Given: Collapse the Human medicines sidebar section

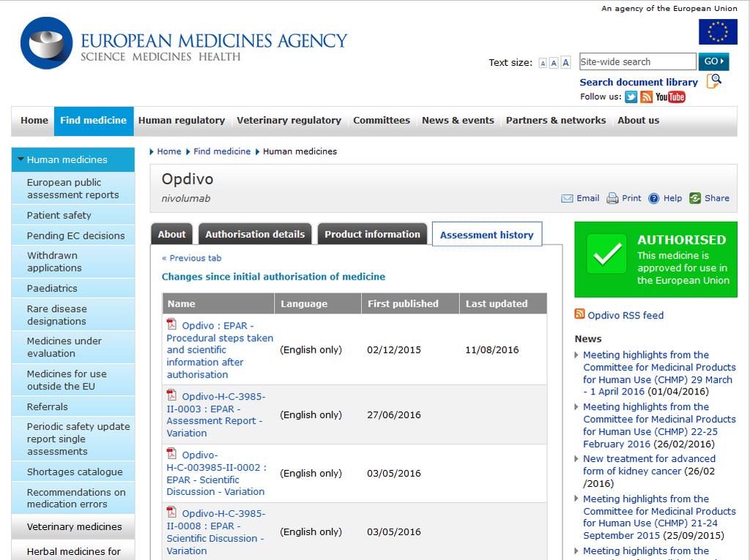Looking at the screenshot, I should point(21,160).
